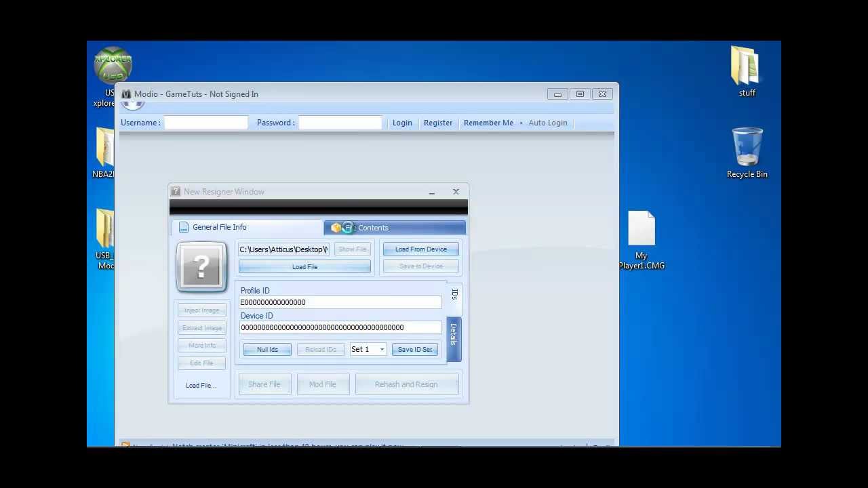Toggle Remember Me option
The image size is (868, 488).
[x=488, y=123]
